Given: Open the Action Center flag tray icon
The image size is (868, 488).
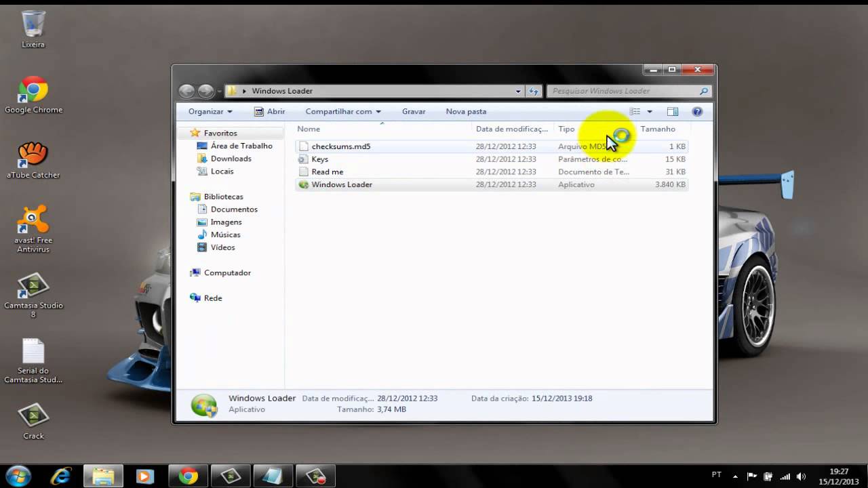Looking at the screenshot, I should [x=751, y=476].
